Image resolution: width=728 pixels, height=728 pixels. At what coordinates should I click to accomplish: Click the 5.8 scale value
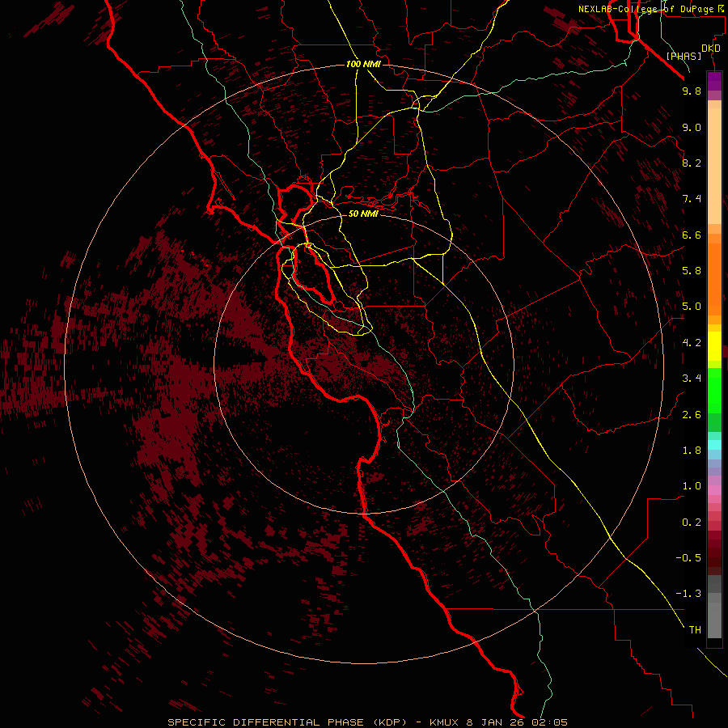click(692, 271)
